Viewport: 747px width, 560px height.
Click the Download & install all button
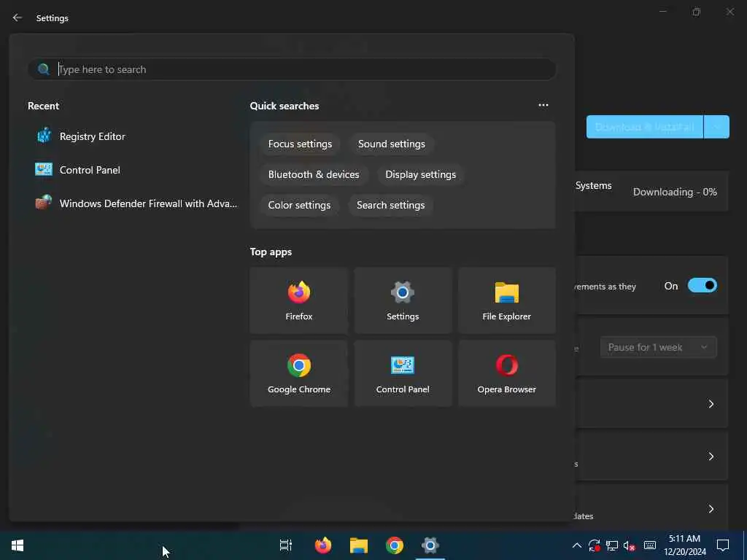point(645,127)
